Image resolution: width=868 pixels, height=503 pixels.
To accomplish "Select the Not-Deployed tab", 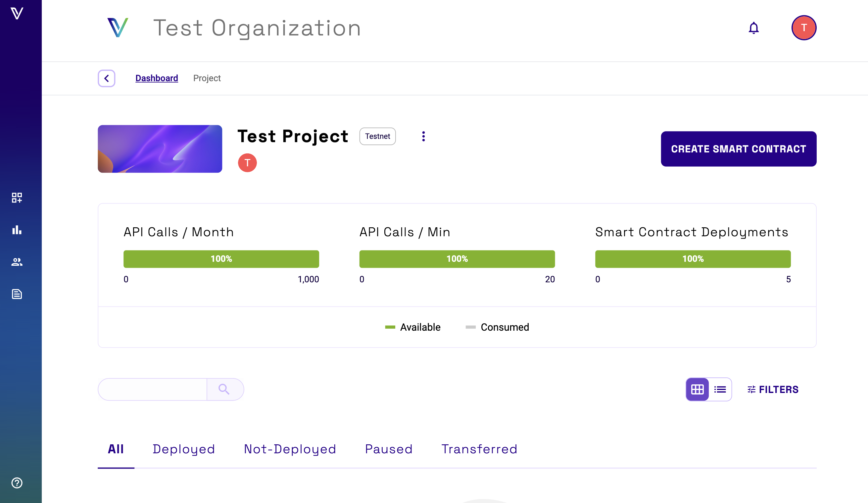I will [290, 449].
